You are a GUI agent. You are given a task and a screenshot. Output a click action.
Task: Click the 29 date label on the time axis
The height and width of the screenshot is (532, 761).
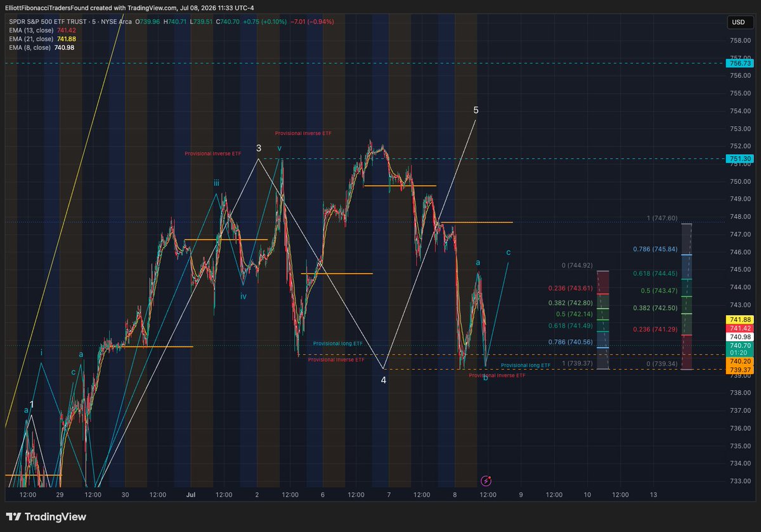59,495
